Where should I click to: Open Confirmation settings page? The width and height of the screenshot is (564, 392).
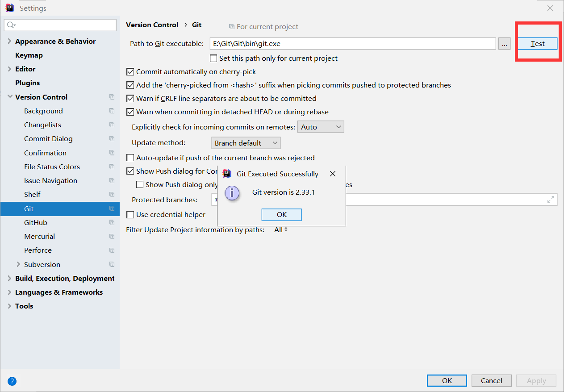tap(45, 153)
